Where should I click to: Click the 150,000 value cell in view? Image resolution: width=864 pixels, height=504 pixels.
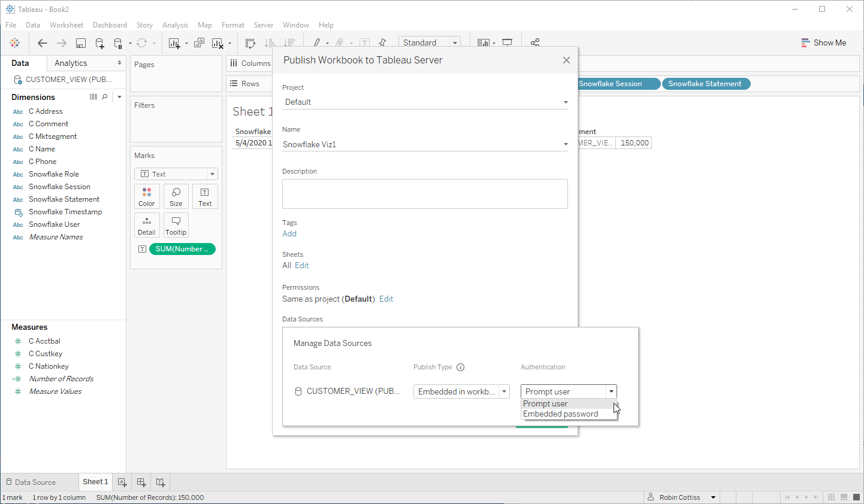[x=634, y=143]
